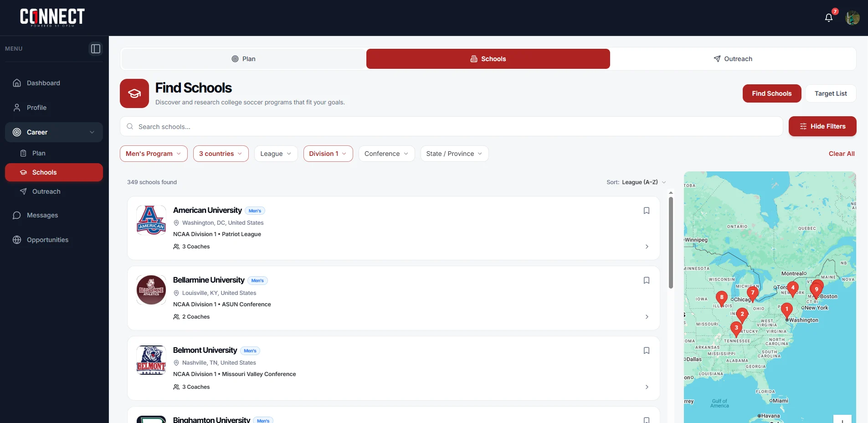
Task: Click American University logo
Action: tap(151, 220)
